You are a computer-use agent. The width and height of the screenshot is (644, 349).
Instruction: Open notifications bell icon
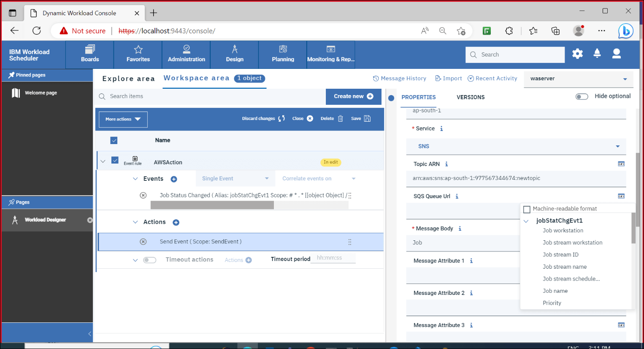597,54
